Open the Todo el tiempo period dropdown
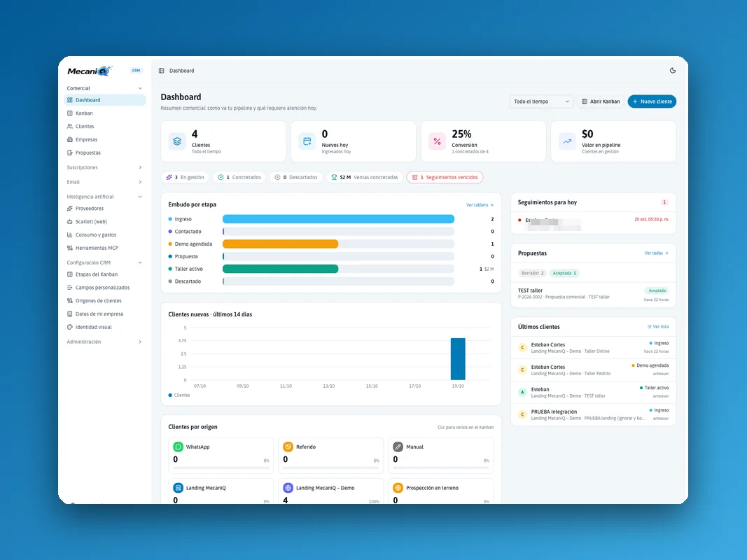 [541, 101]
